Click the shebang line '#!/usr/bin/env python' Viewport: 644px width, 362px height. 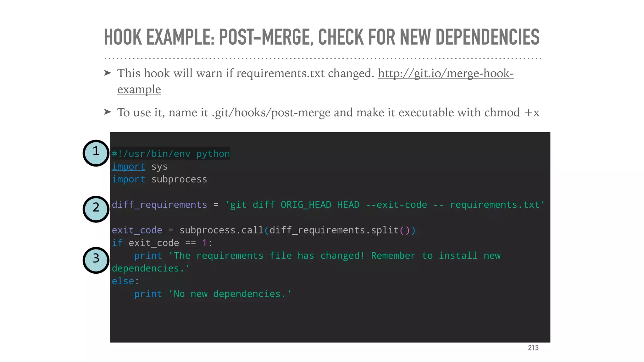click(171, 154)
